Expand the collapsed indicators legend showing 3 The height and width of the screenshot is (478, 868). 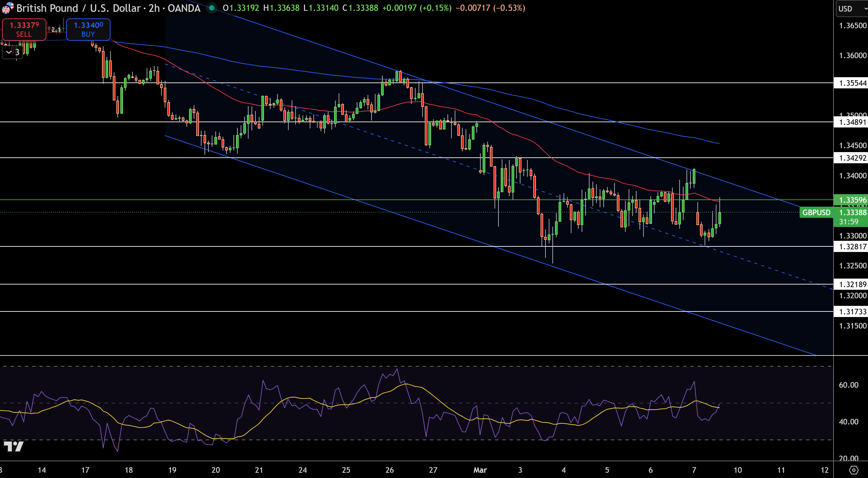pos(12,52)
